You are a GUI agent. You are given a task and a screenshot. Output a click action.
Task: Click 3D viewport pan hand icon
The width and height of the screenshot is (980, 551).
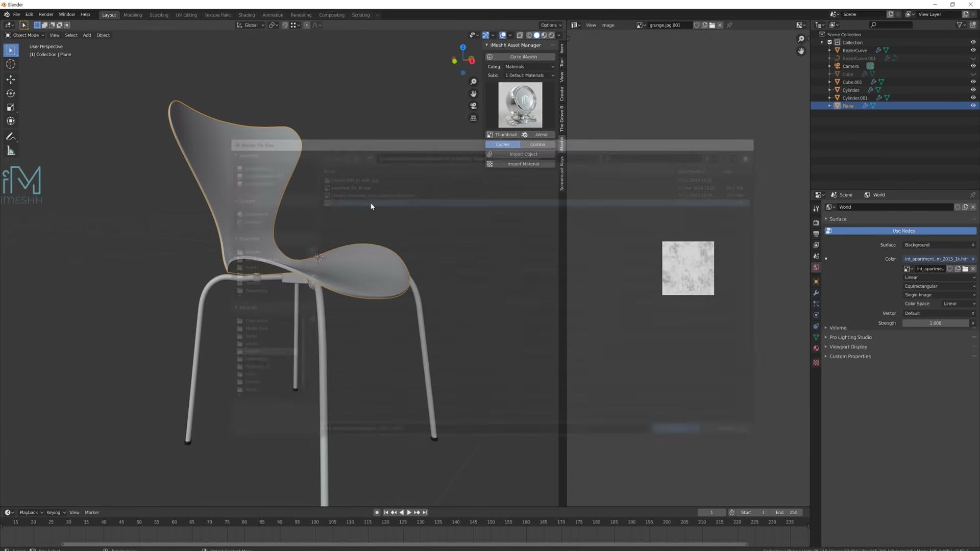point(473,94)
